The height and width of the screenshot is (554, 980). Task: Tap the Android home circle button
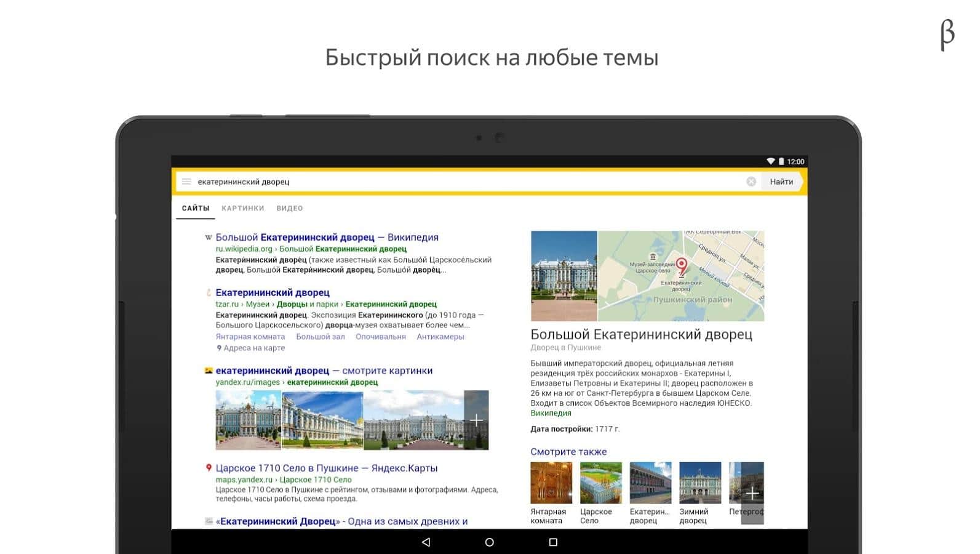[x=489, y=542]
